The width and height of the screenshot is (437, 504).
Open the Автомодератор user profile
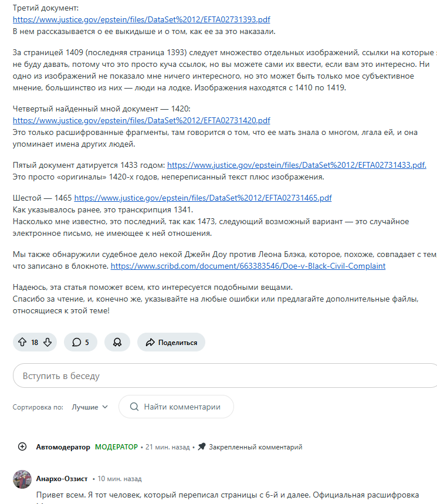(x=63, y=447)
